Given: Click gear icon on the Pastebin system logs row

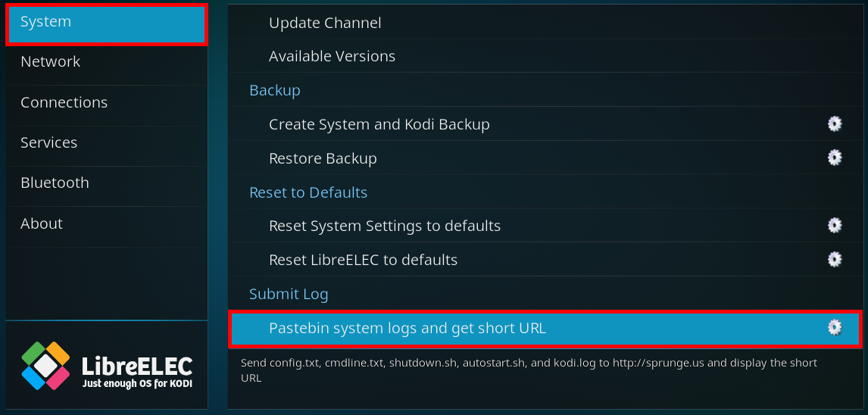Looking at the screenshot, I should tap(834, 328).
